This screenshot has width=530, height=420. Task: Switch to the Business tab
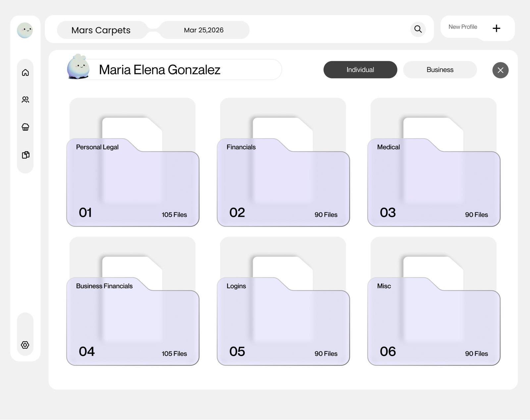440,70
